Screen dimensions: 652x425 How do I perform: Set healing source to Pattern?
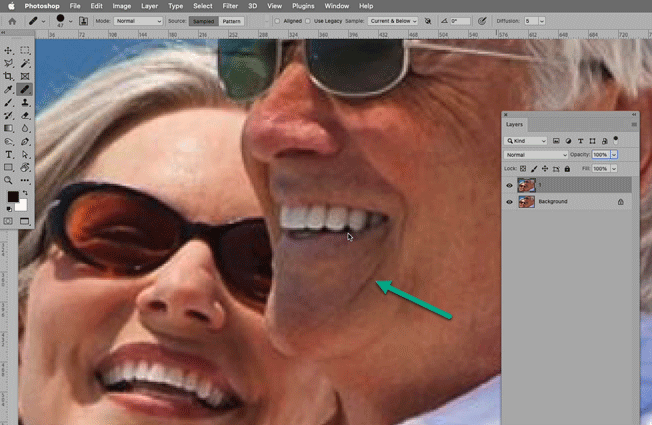pyautogui.click(x=231, y=21)
